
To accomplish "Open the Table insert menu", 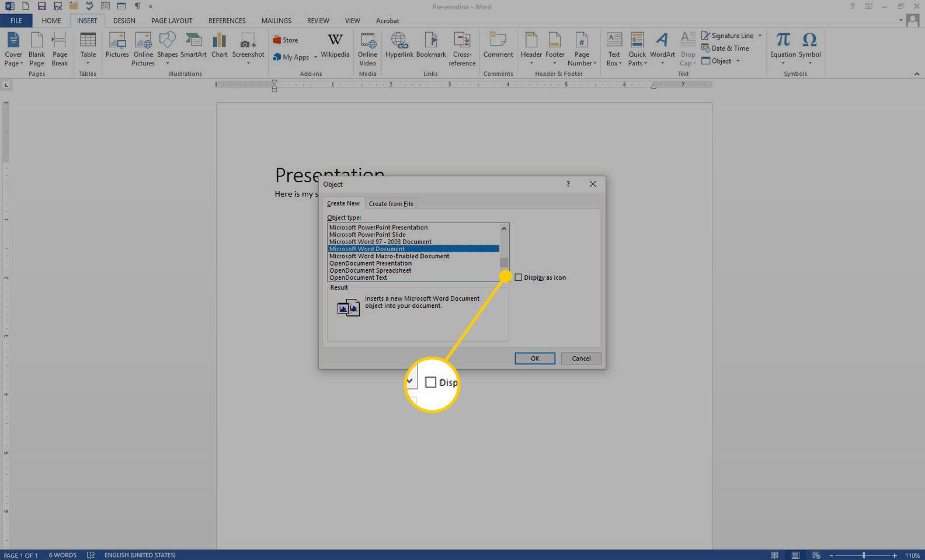I will tap(88, 49).
